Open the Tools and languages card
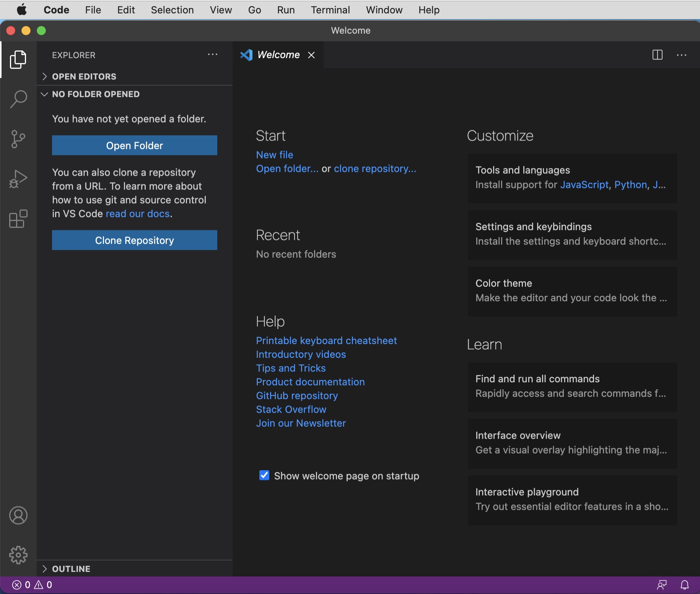Screen dimensions: 700x594 coord(572,178)
